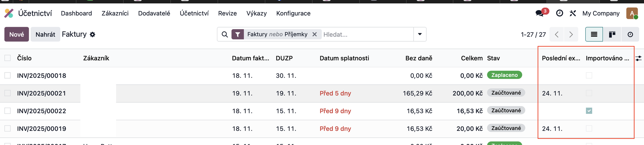
Task: Open invoice INV/2025/00021
Action: click(x=42, y=93)
